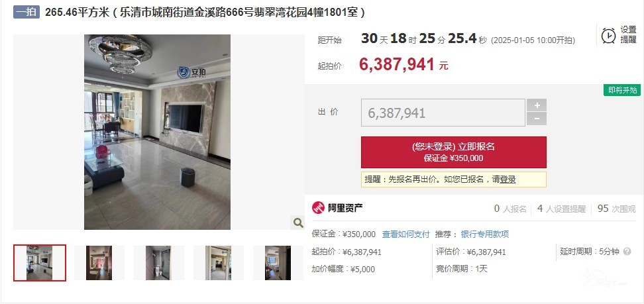Screen dimensions: 644x304
Task: Click the 立即报名 red button
Action: click(453, 152)
